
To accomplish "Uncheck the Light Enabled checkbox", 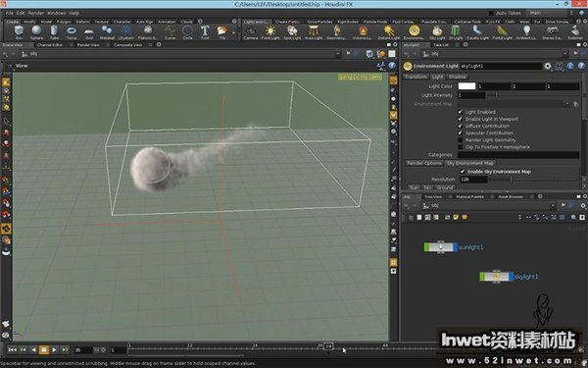I will pyautogui.click(x=461, y=112).
